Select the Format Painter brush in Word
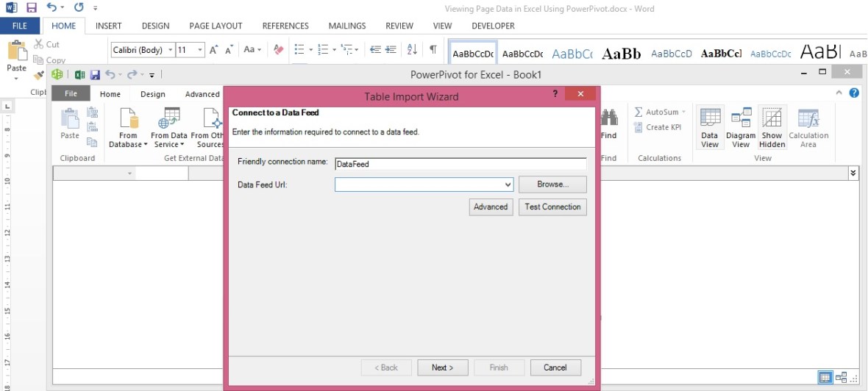This screenshot has height=391, width=868. pyautogui.click(x=38, y=75)
